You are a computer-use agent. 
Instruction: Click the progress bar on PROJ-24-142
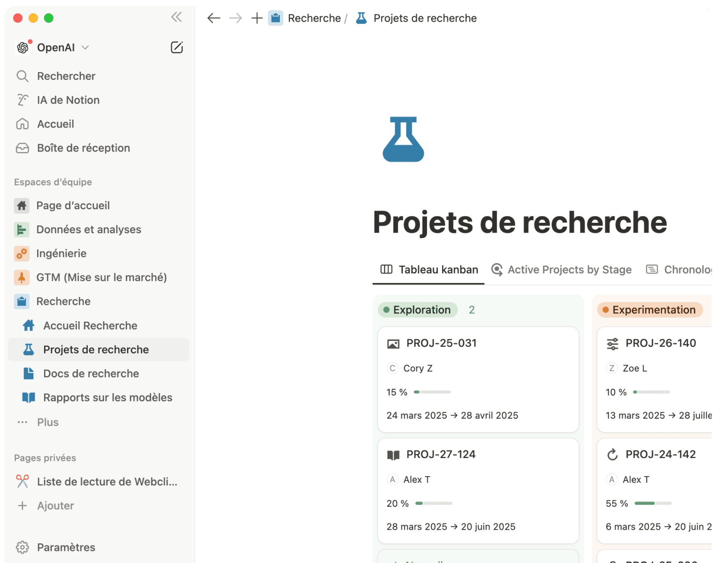(x=653, y=503)
